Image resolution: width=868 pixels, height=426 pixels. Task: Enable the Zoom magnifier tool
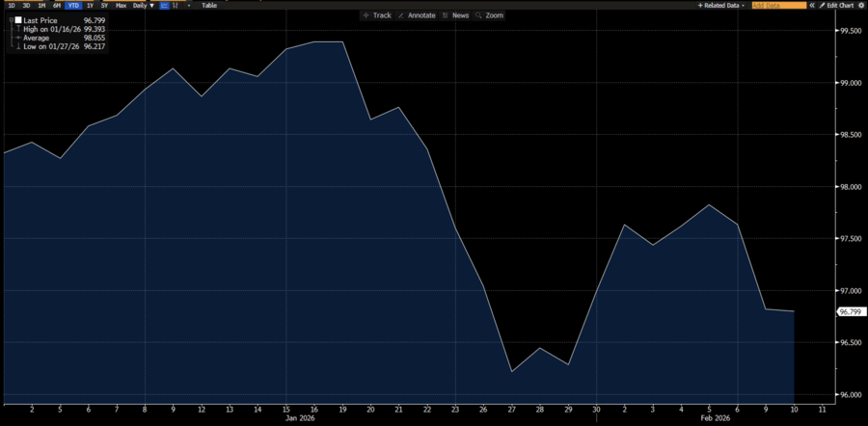[490, 15]
